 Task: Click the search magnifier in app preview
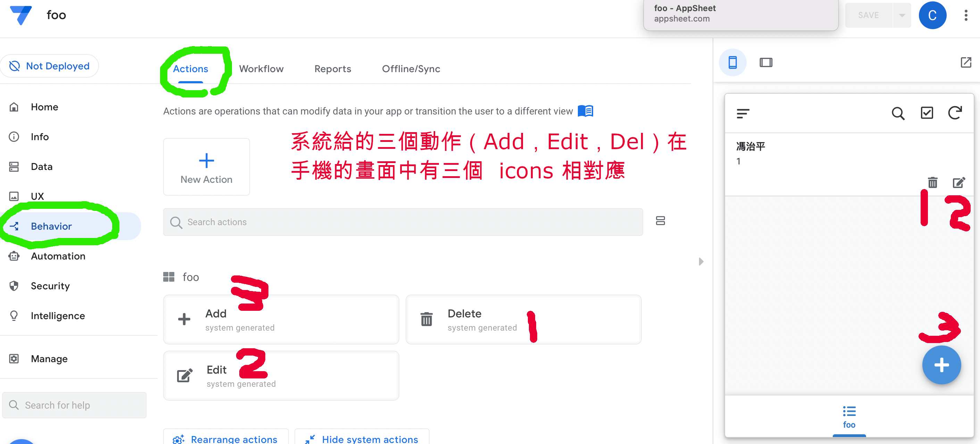coord(898,113)
